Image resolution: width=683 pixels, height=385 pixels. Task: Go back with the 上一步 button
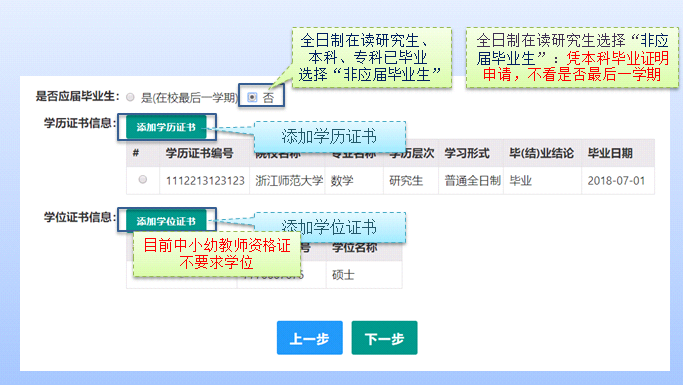310,338
